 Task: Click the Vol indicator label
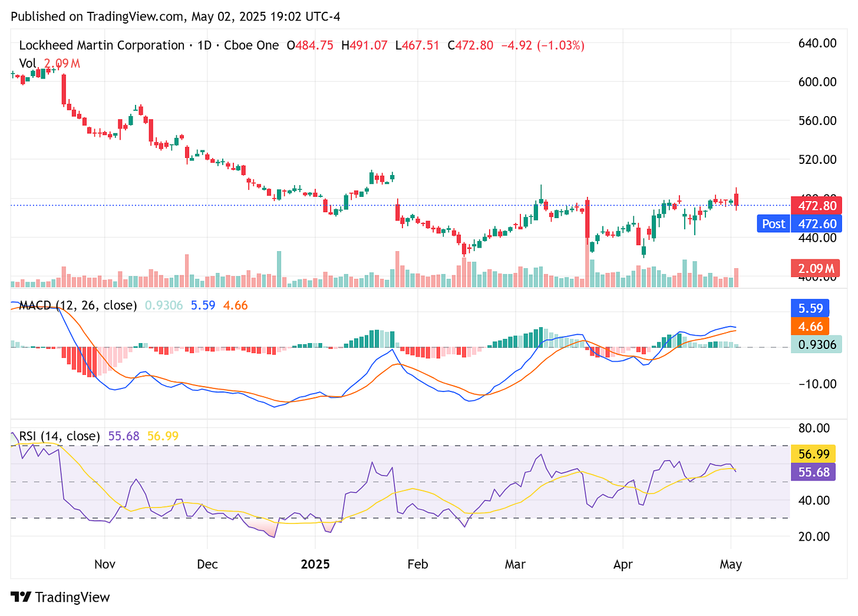click(x=27, y=62)
